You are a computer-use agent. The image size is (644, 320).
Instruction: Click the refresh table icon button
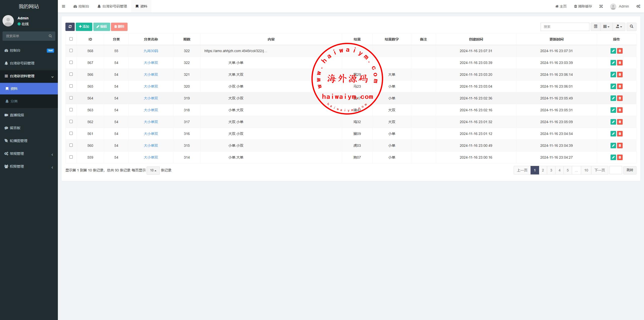tap(70, 27)
